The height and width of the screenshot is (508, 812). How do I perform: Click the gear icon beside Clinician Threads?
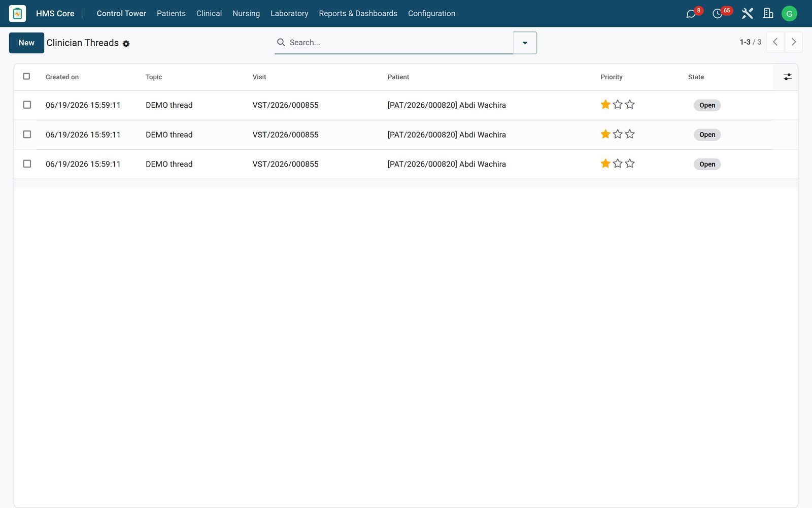point(126,44)
